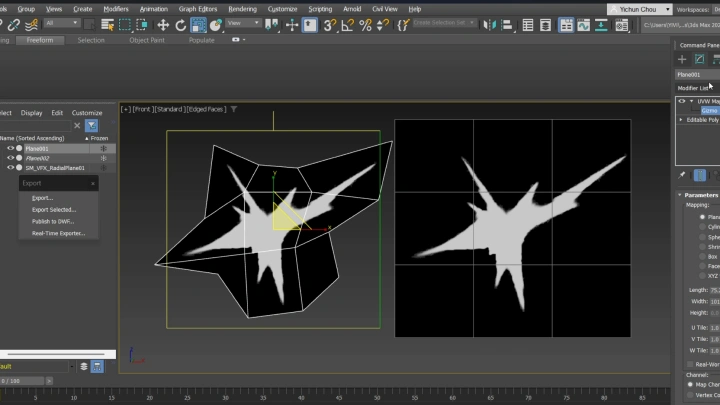Clear the Scene Explorer search field
The height and width of the screenshot is (405, 720).
77,125
